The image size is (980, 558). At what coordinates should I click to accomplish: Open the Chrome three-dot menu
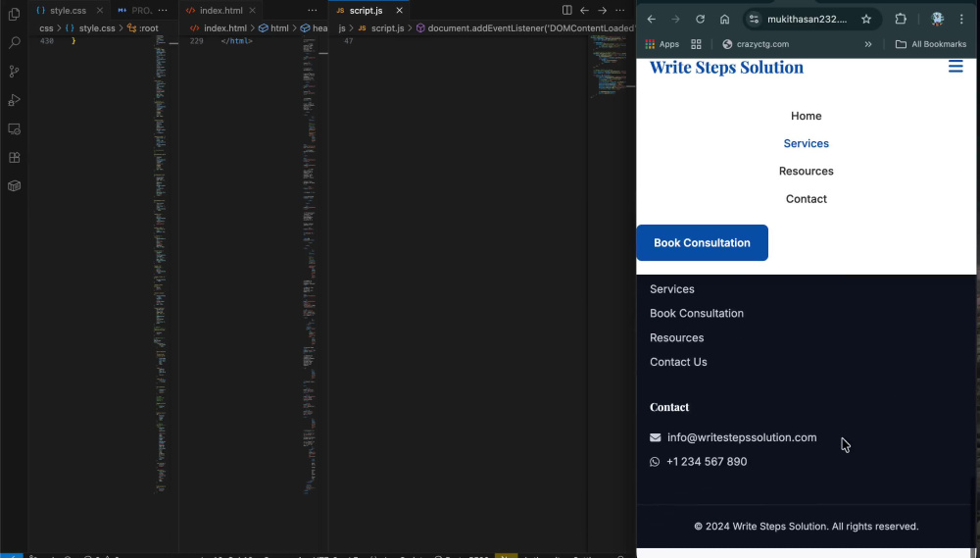coord(961,20)
